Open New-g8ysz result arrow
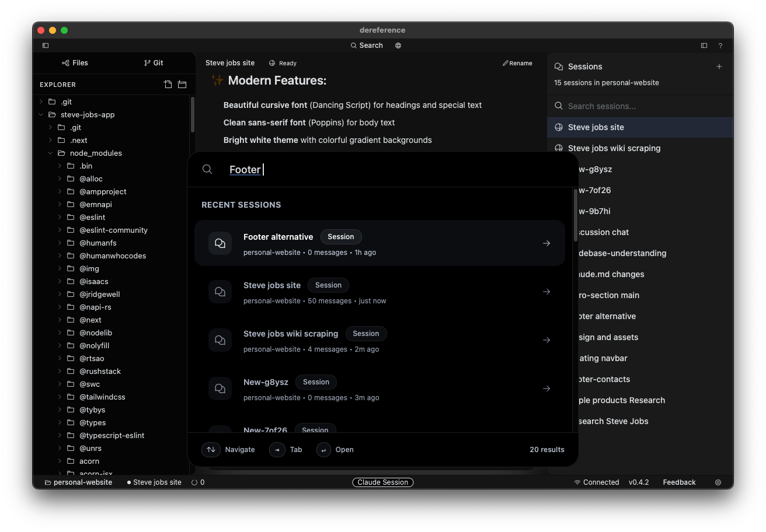Viewport: 766px width, 532px height. (x=546, y=388)
